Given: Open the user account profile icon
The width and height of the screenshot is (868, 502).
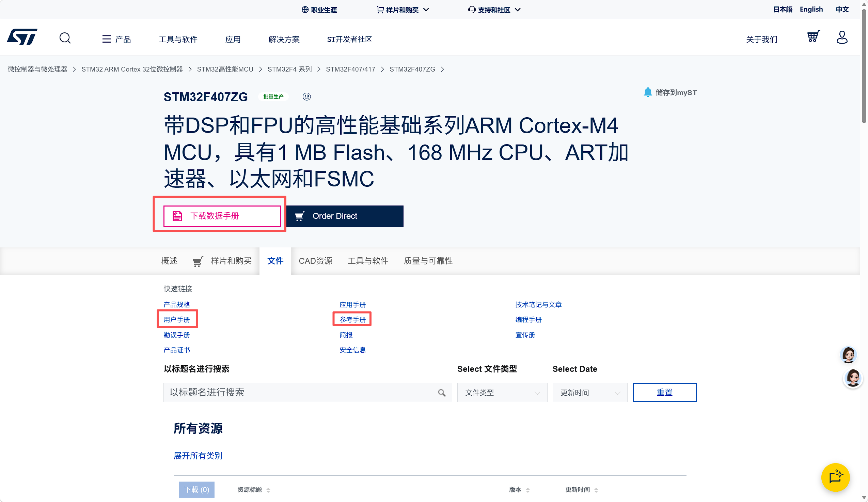Looking at the screenshot, I should click(x=842, y=37).
